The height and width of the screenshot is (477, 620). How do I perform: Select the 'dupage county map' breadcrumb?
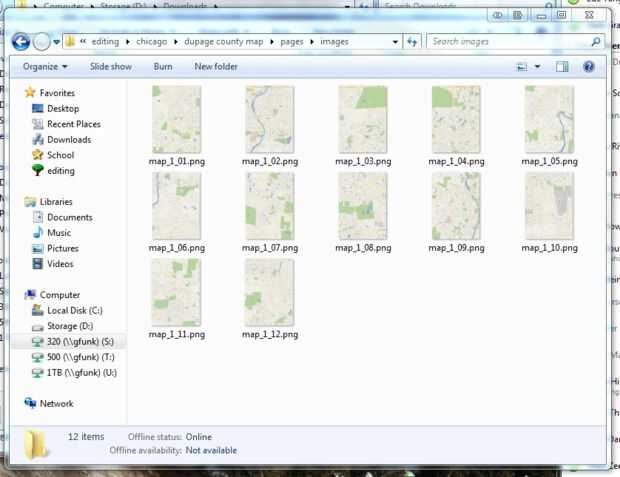(x=223, y=42)
